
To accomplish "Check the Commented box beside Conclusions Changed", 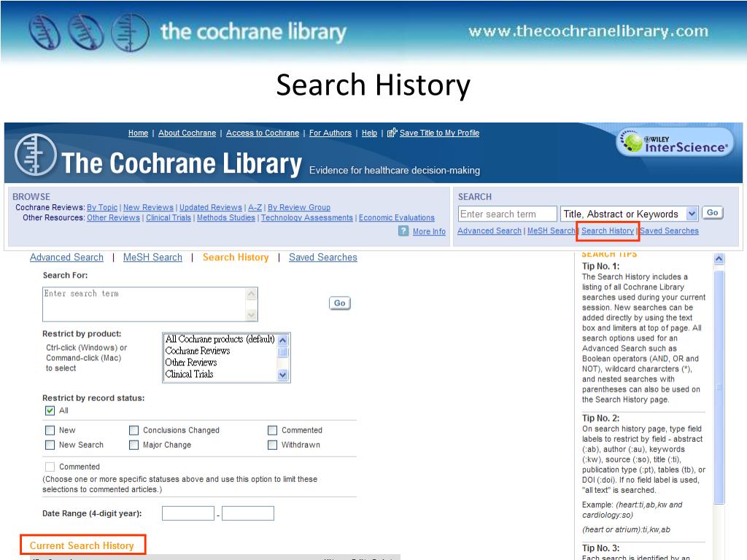I will [x=273, y=430].
